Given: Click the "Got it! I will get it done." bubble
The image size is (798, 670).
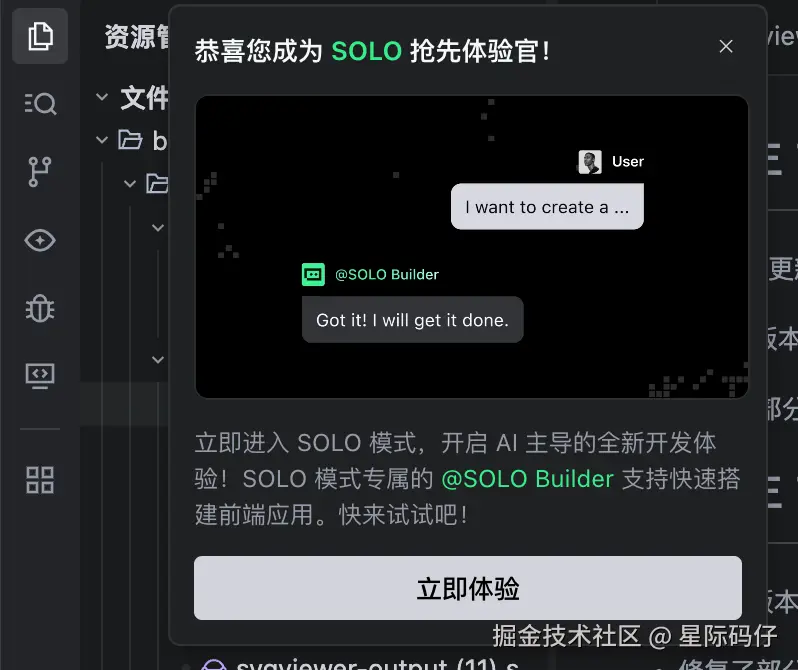Looking at the screenshot, I should (412, 320).
